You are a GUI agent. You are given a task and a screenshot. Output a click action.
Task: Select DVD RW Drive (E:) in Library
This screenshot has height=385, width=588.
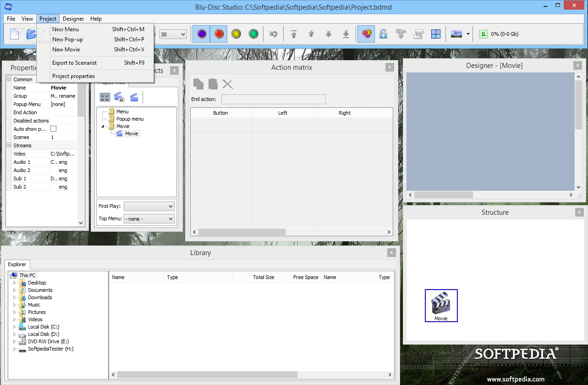(x=49, y=341)
